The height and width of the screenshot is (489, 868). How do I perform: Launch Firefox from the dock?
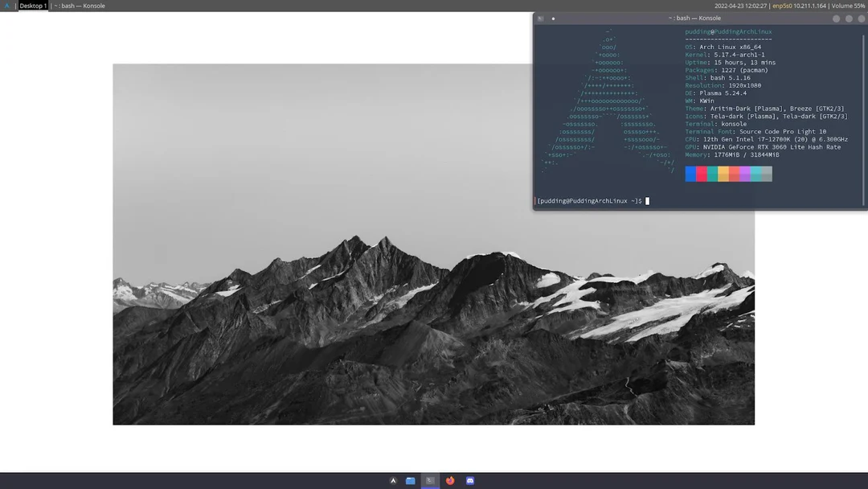[x=449, y=480]
